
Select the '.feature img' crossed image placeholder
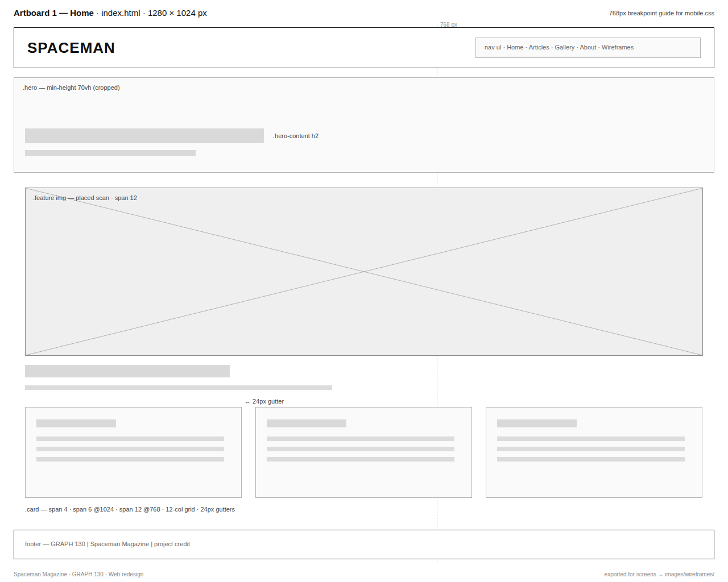[x=364, y=272]
